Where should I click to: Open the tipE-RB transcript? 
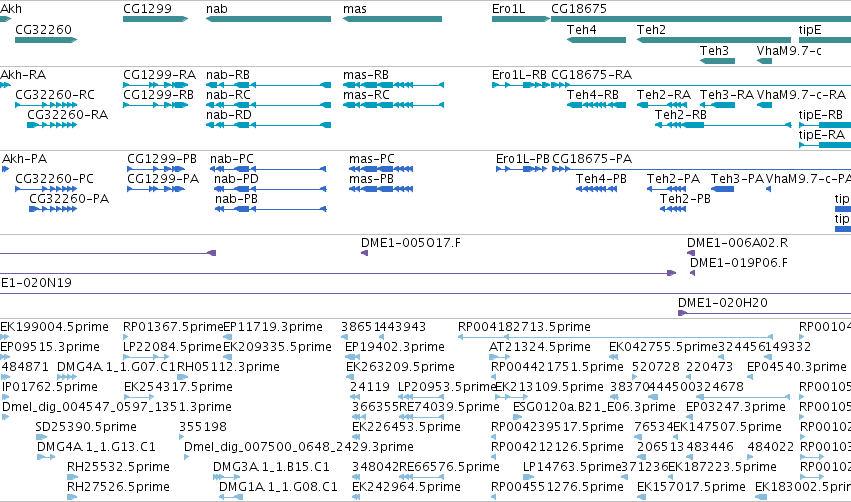pos(824,125)
